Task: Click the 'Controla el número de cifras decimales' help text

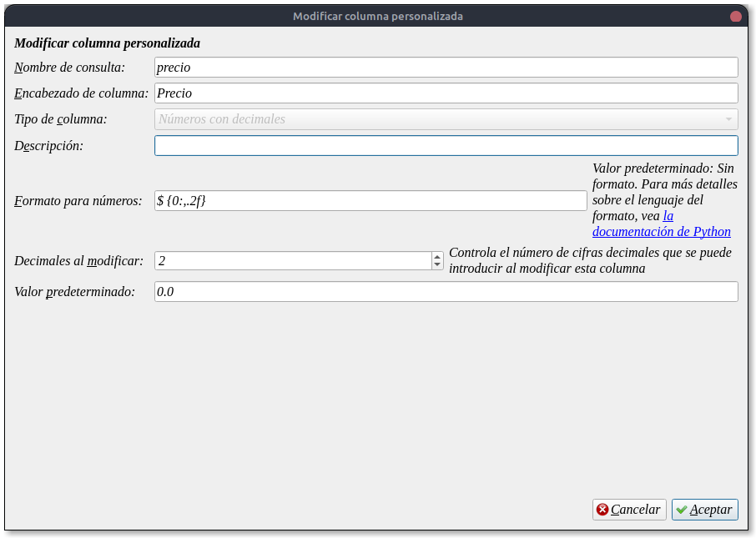Action: (590, 260)
